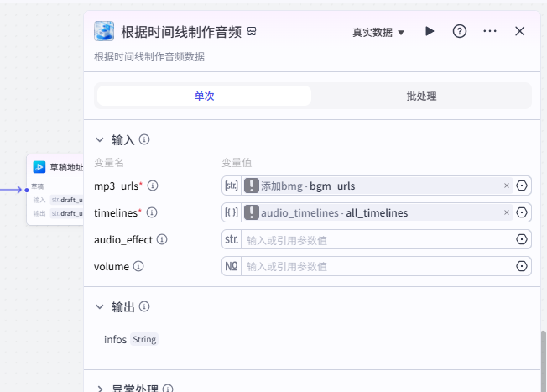
Task: Switch to the 批处理 tab
Action: coord(421,96)
